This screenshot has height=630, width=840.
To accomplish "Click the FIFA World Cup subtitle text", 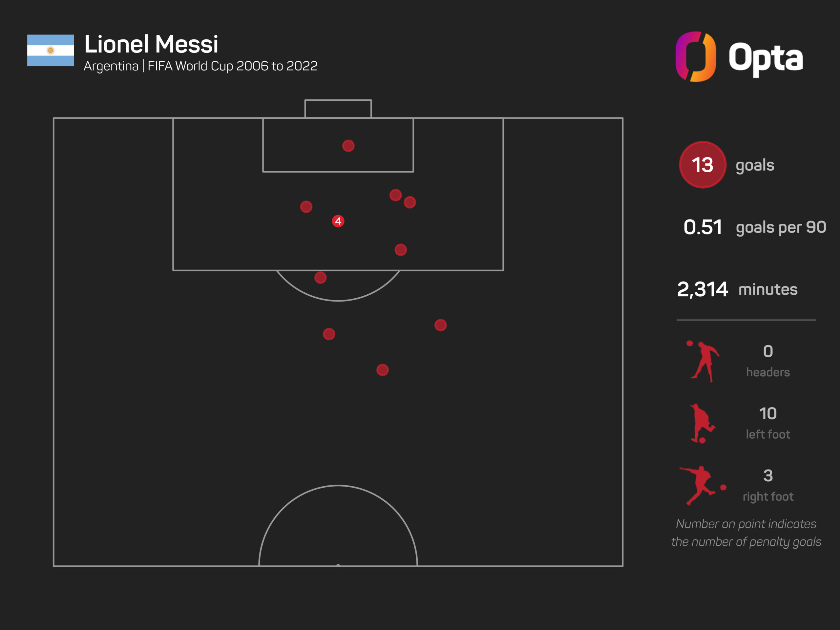I will pyautogui.click(x=232, y=66).
